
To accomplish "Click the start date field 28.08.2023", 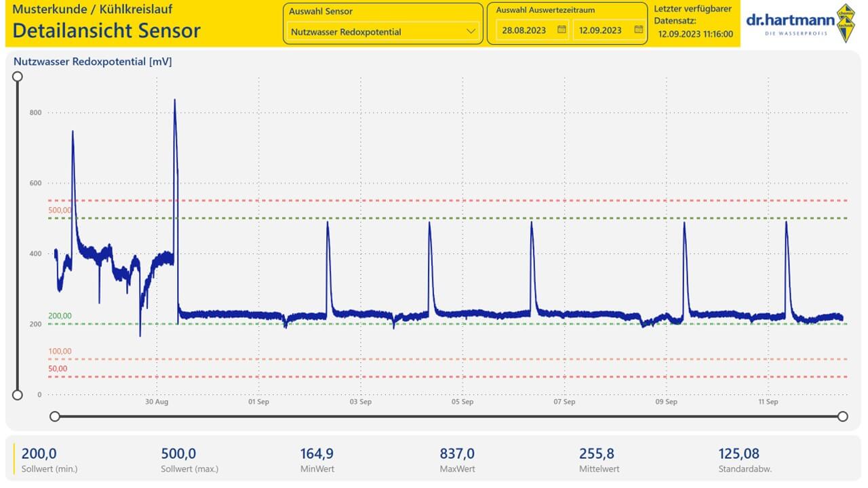I will 532,30.
